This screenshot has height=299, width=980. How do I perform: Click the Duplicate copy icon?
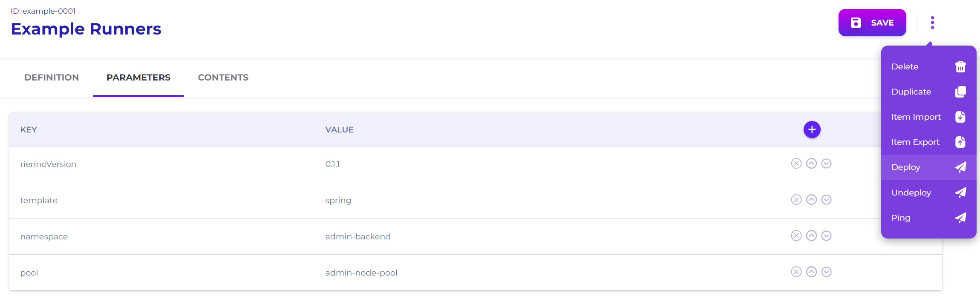(960, 92)
